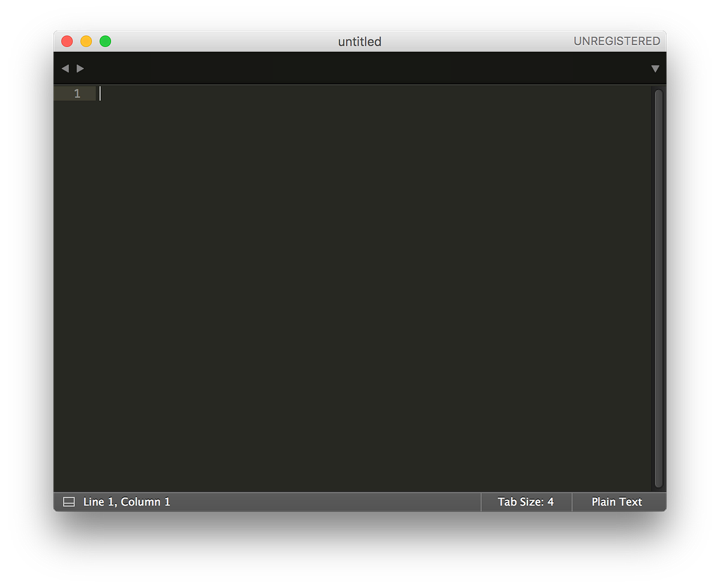720x588 pixels.
Task: Click the "UNREGISTERED" label
Action: (x=617, y=41)
